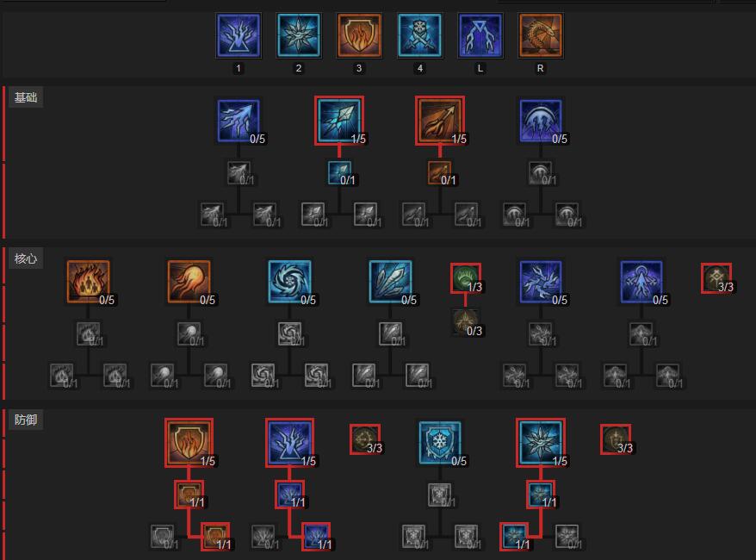Add a point to Arc Lash 0/5
Viewport: 756px width, 560px height.
click(541, 121)
